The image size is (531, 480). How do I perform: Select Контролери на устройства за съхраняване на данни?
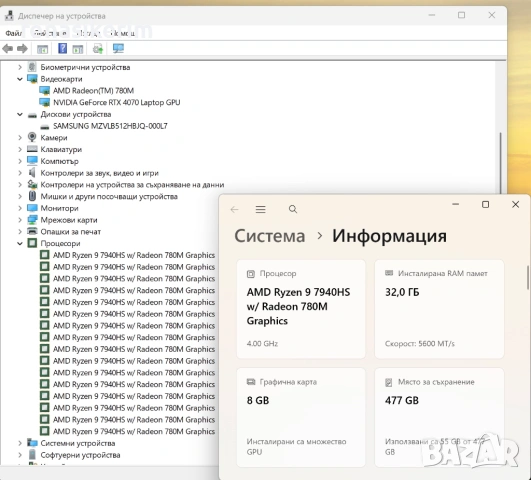[x=132, y=185]
